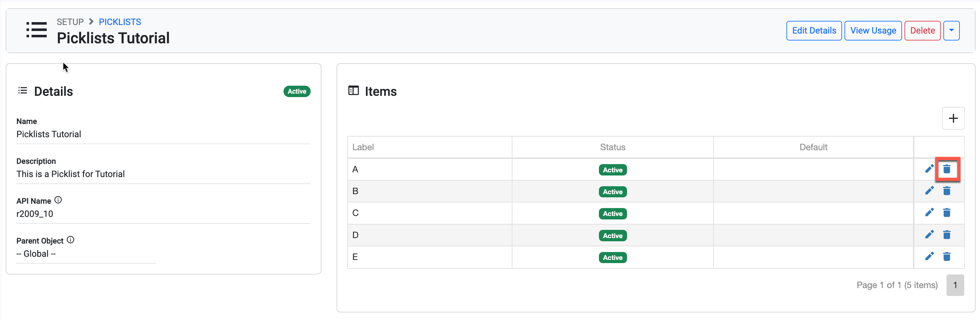Screen dimensions: 980x320
Task: Click the edit pencil icon for item A
Action: coord(929,169)
